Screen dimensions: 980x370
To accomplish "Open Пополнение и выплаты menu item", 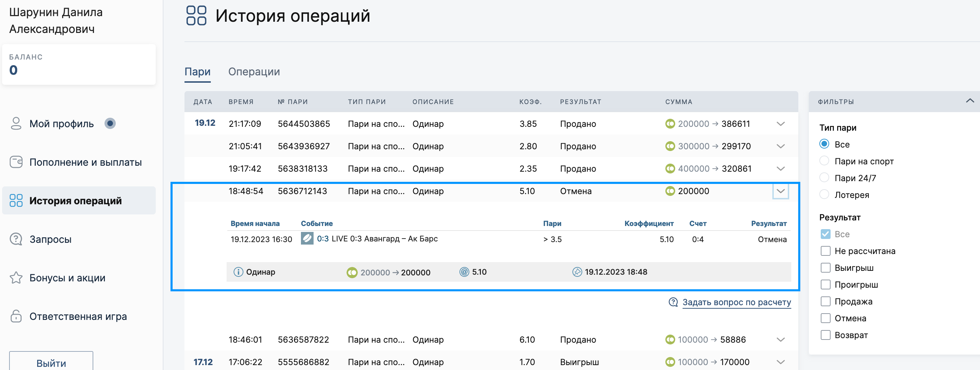I will click(x=86, y=162).
